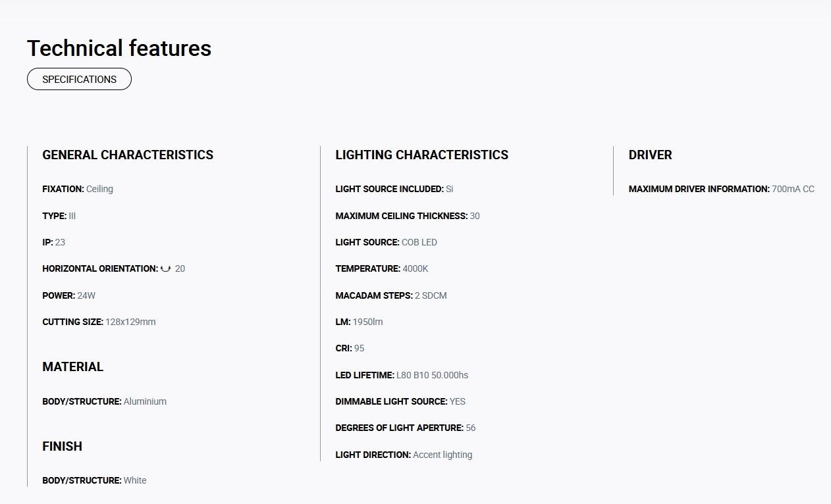This screenshot has height=504, width=831.
Task: Click the POWER 24W specification row
Action: 69,295
